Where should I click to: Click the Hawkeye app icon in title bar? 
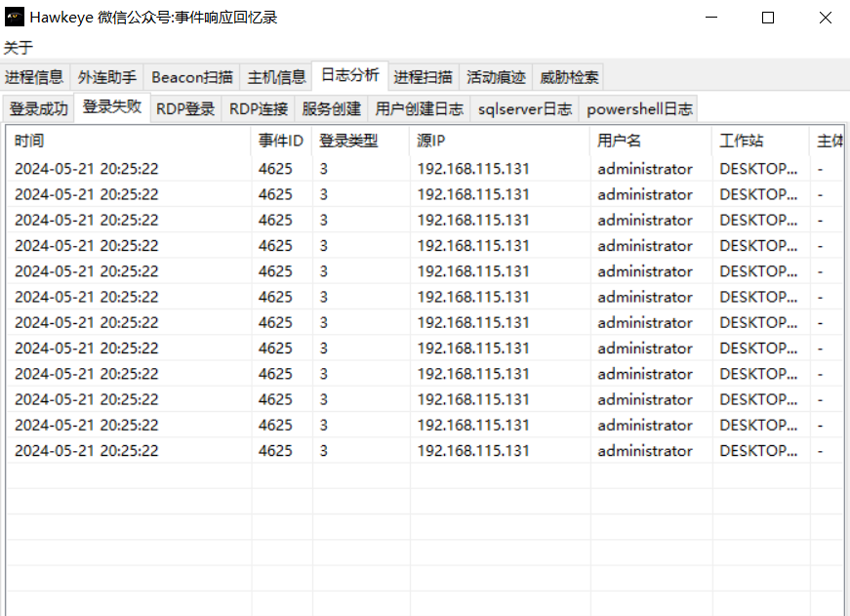pyautogui.click(x=14, y=18)
